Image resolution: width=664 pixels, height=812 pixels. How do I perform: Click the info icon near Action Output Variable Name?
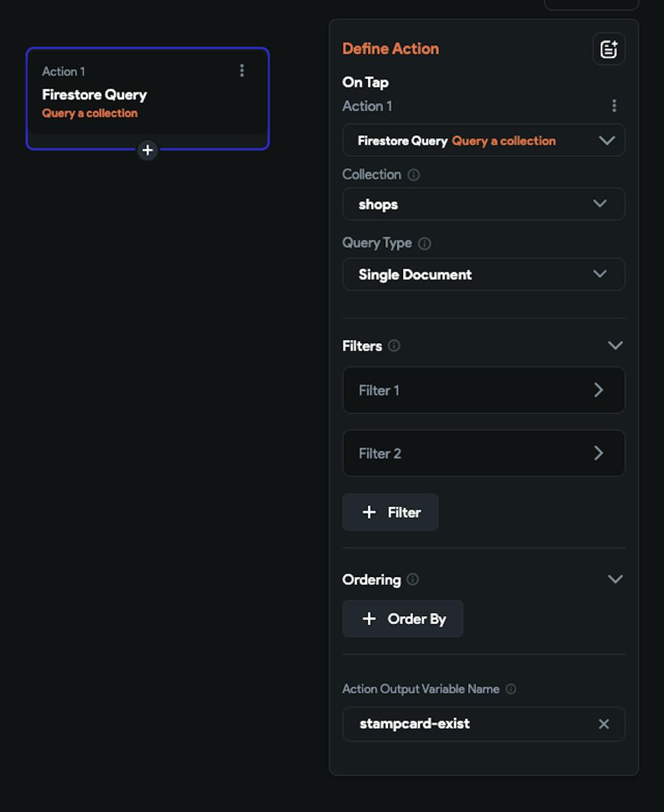point(510,689)
